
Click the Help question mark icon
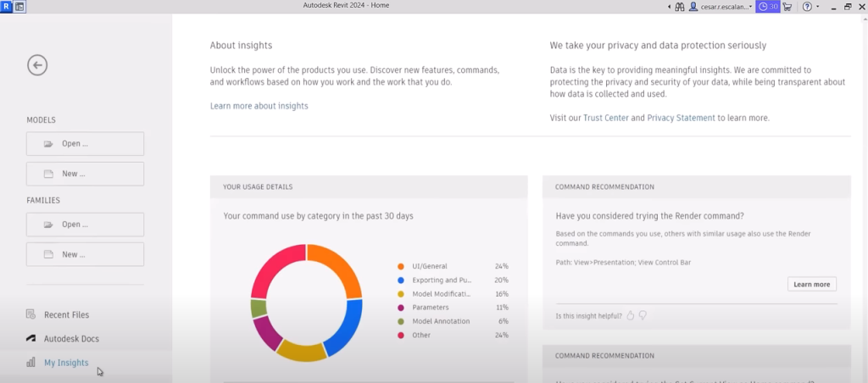tap(807, 7)
